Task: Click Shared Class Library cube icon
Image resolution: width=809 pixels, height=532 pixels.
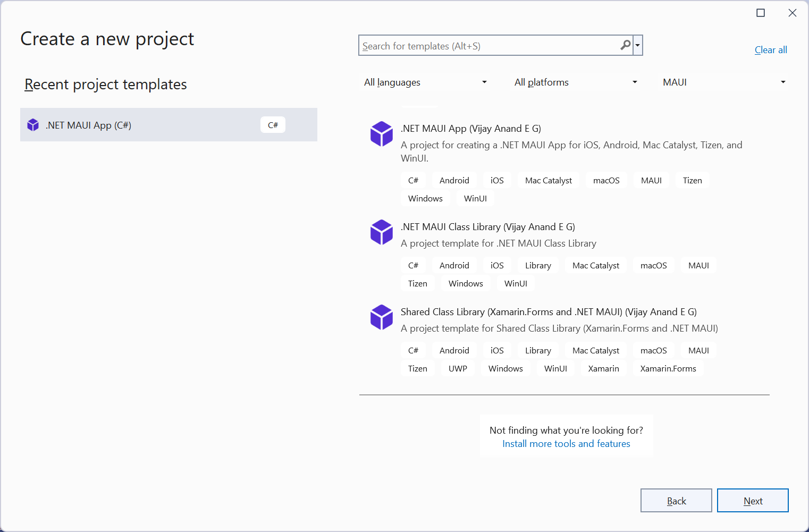Action: [x=382, y=317]
